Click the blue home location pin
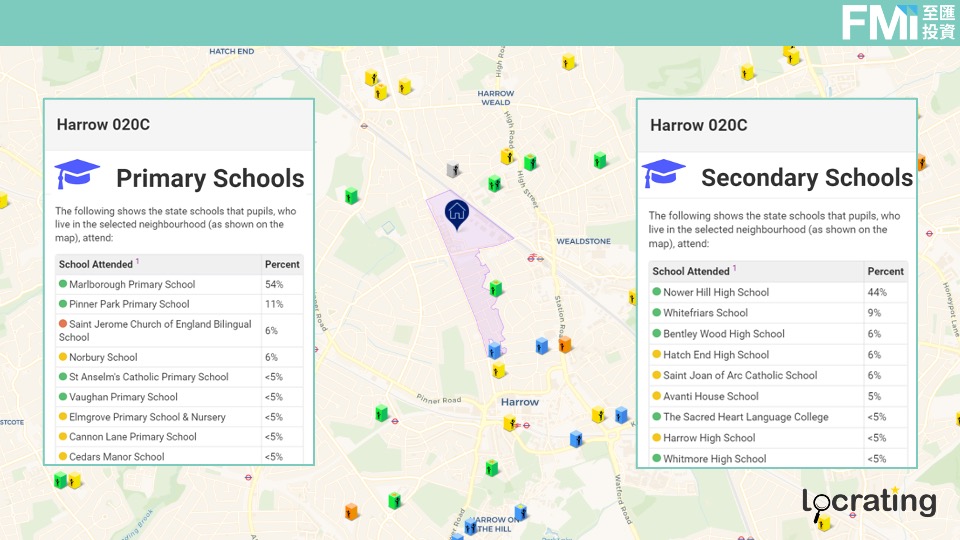This screenshot has height=540, width=960. tap(456, 213)
